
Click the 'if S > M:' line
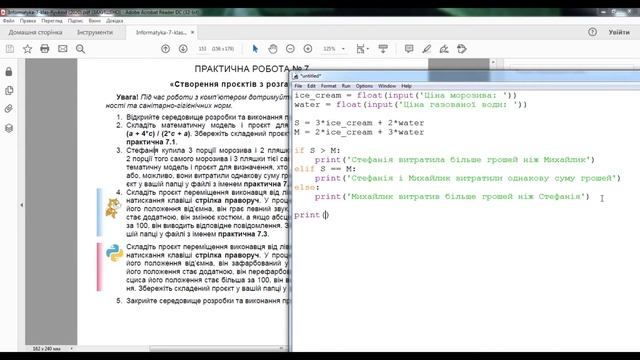pyautogui.click(x=317, y=151)
